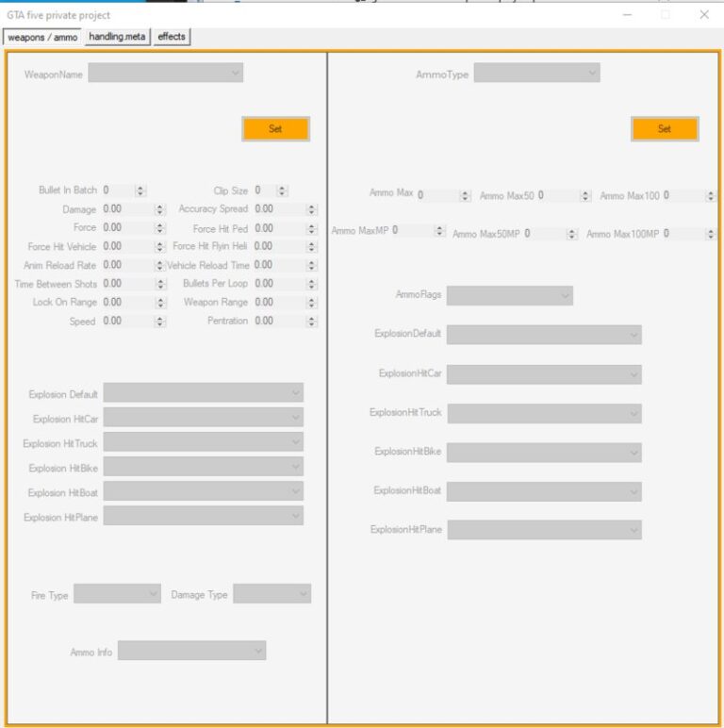This screenshot has height=728, width=724.
Task: Click the Weapon Range spinner arrows
Action: pyautogui.click(x=311, y=303)
